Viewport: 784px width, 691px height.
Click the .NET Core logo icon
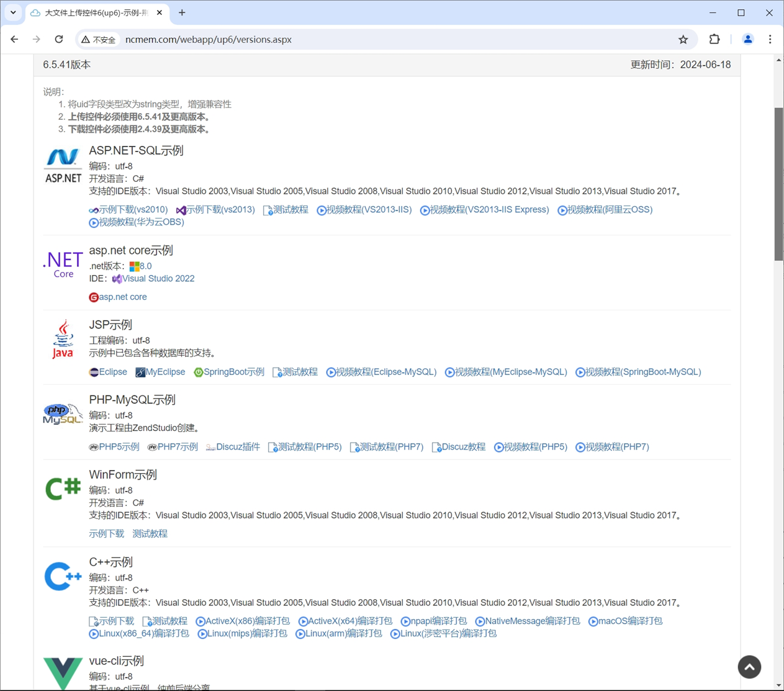[x=62, y=263]
